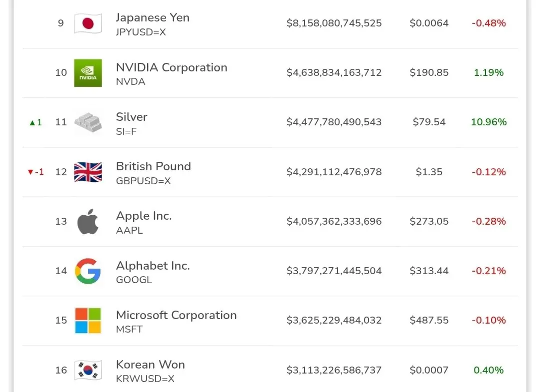Image resolution: width=540 pixels, height=392 pixels.
Task: Click the British Pound $1.35 price
Action: pyautogui.click(x=429, y=172)
